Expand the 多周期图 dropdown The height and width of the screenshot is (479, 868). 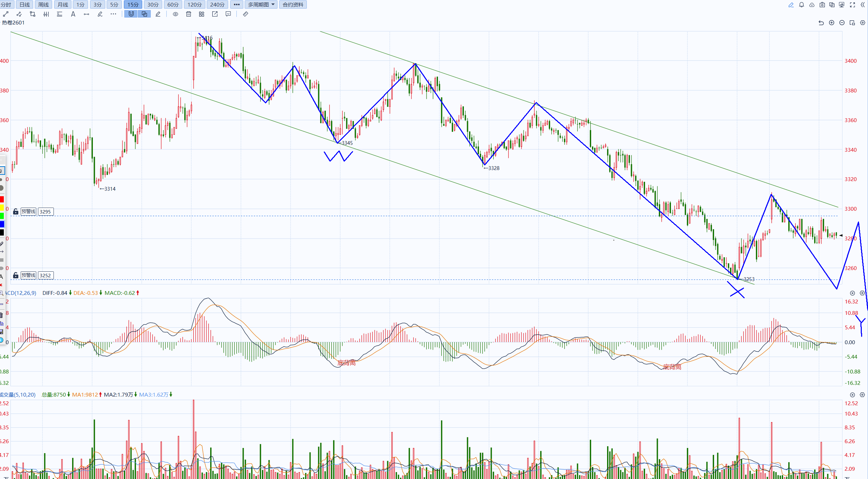click(x=261, y=5)
